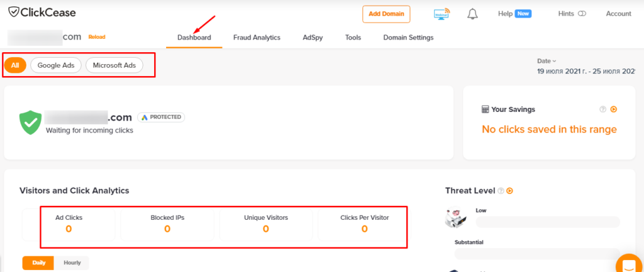Viewport: 644px width, 272px height.
Task: Click the Add Domain button
Action: [386, 14]
